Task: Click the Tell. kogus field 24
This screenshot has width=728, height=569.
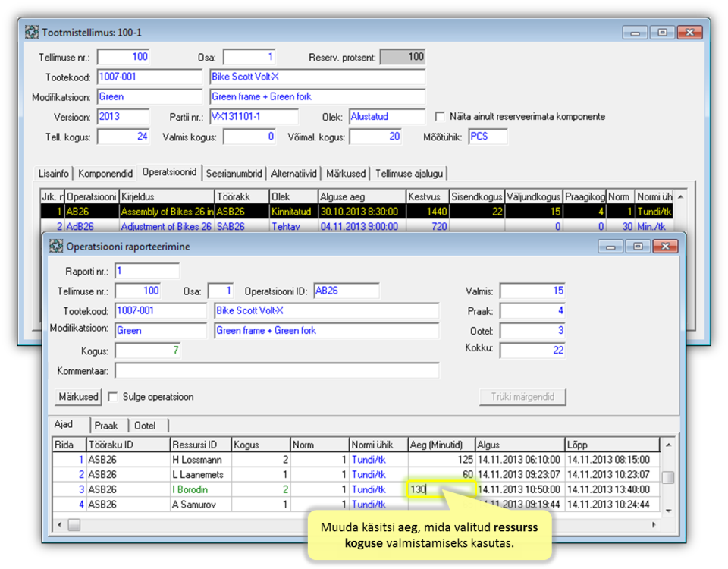Action: 123,136
